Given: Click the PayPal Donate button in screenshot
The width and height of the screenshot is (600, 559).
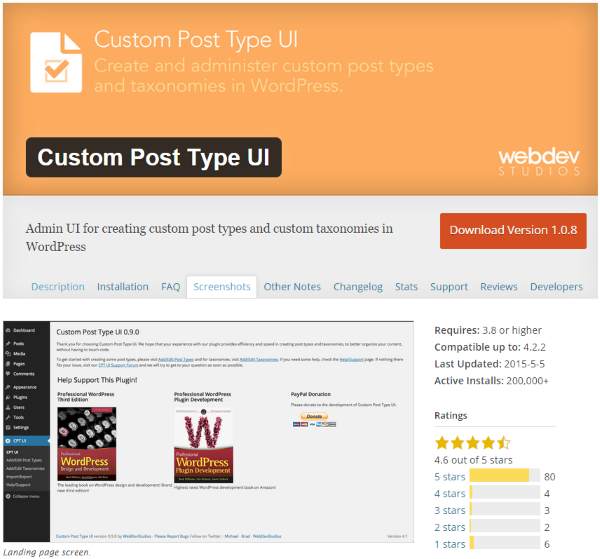Looking at the screenshot, I should [314, 416].
